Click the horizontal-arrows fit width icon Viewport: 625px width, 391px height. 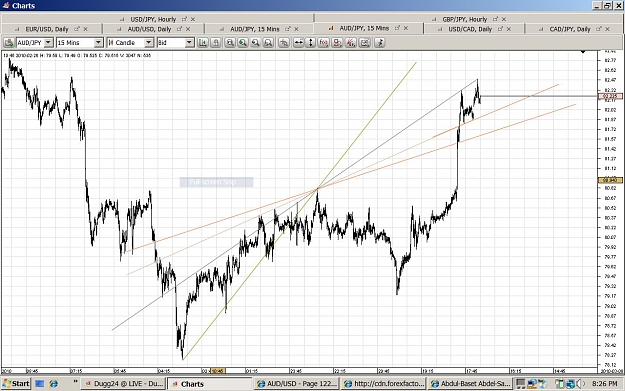pyautogui.click(x=298, y=43)
